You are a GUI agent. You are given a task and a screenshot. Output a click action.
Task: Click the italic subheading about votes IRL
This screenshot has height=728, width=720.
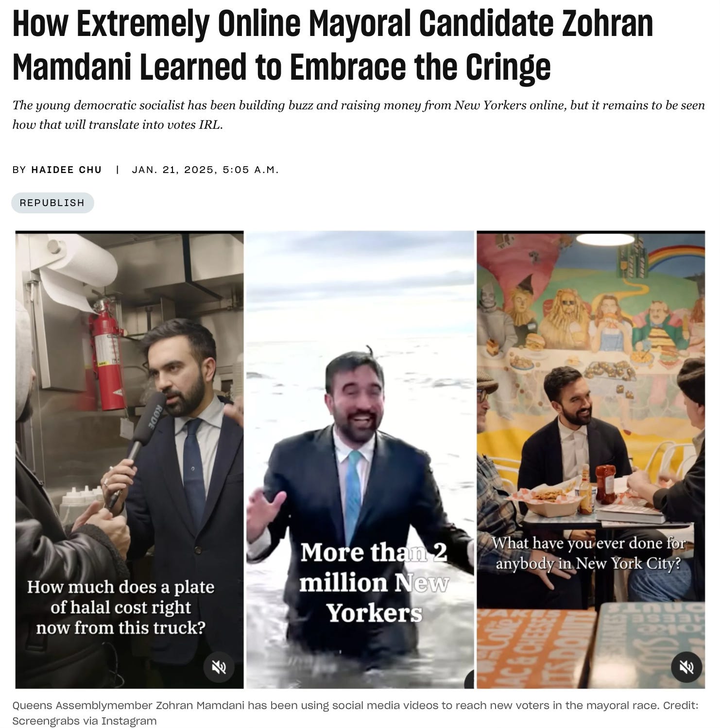(x=359, y=115)
